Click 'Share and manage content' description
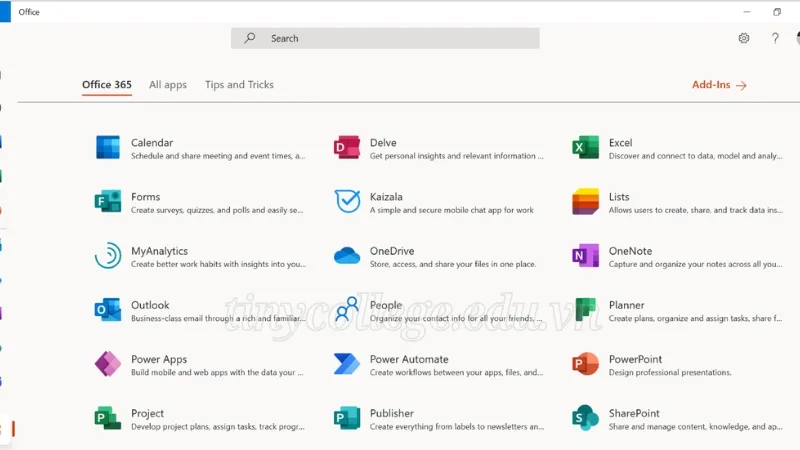Screen dimensions: 800x450 tap(695, 427)
